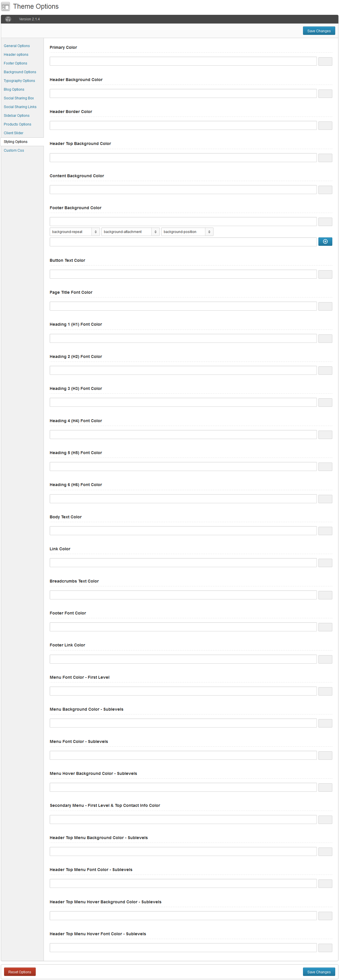Open the background-attachment dropdown

pos(130,232)
